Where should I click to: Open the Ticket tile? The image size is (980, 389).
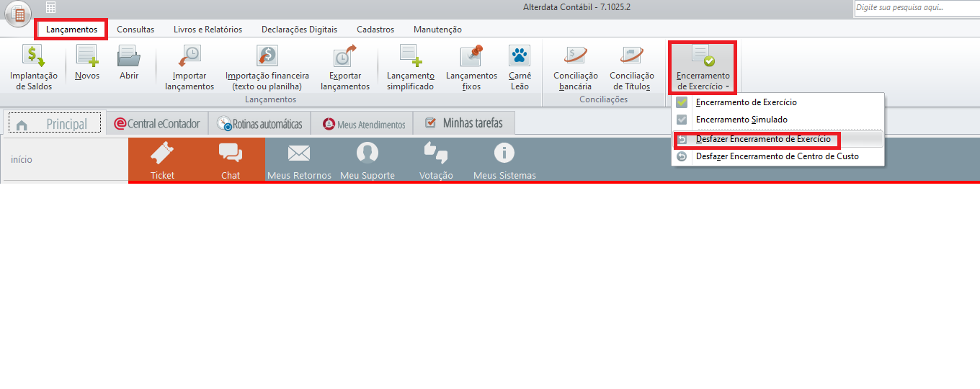pyautogui.click(x=163, y=160)
